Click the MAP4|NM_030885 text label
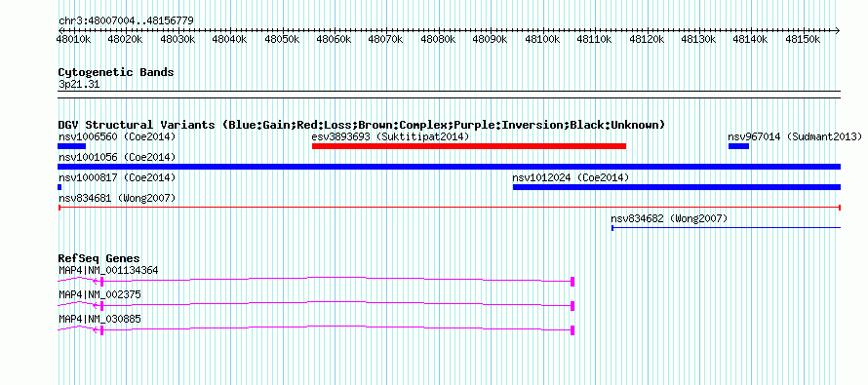The image size is (868, 385). click(x=99, y=319)
